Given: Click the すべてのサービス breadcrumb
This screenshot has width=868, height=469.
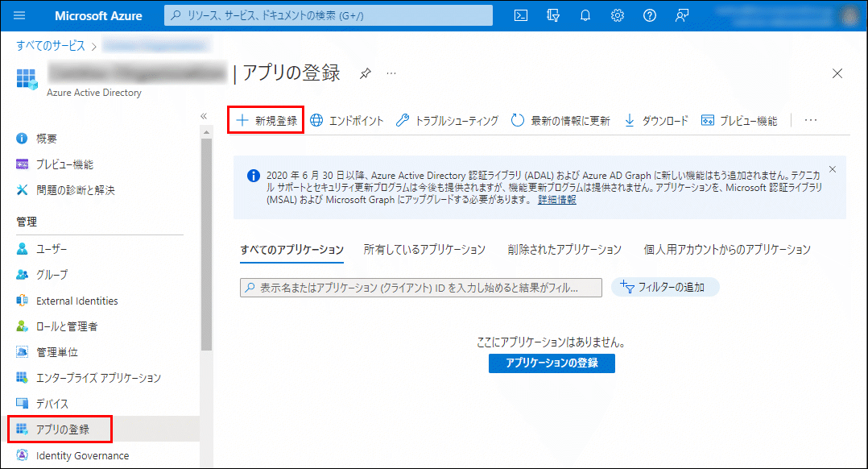Looking at the screenshot, I should point(51,45).
